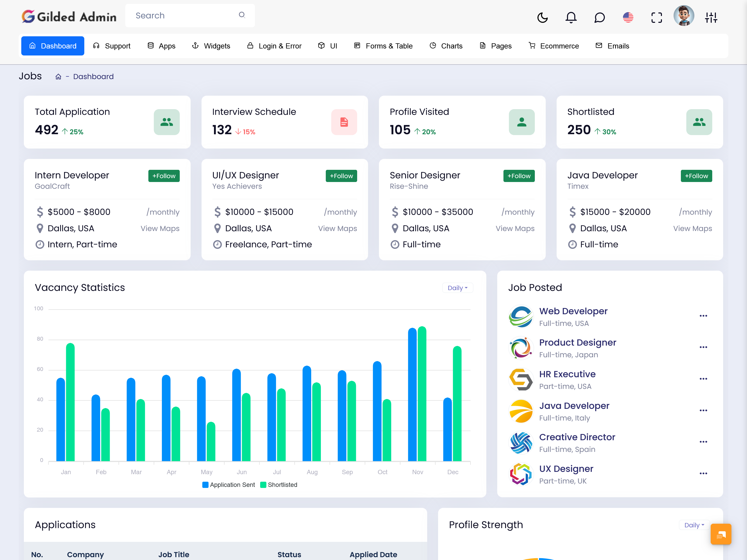Open the Login & Error menu

tap(274, 46)
